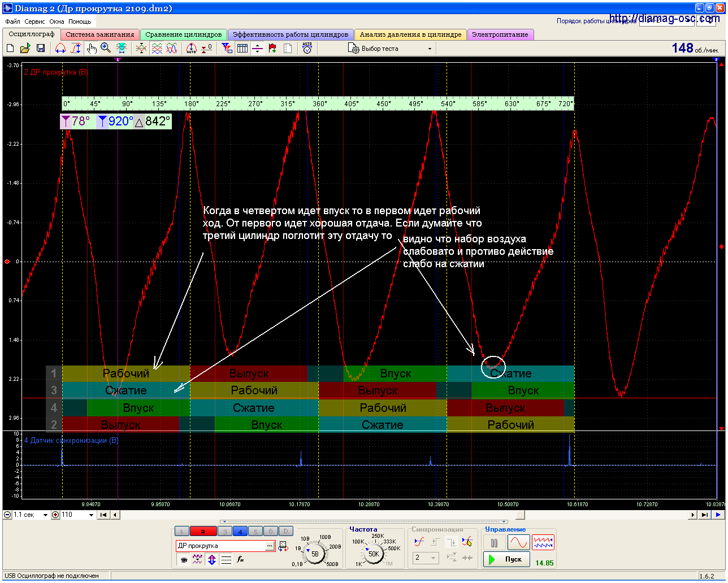
Task: Open the 1.1 сек time scale dropdown
Action: coord(45,515)
